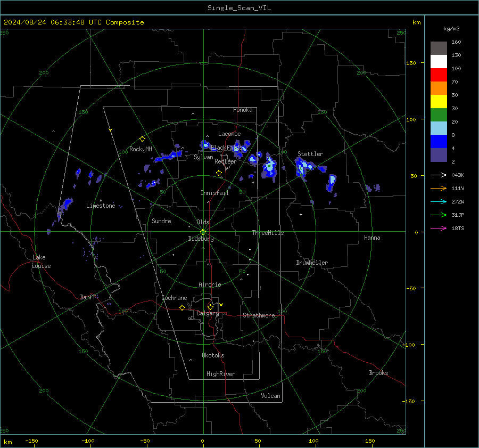
Task: Click the magenta 18TS arrow icon
Action: pos(439,228)
